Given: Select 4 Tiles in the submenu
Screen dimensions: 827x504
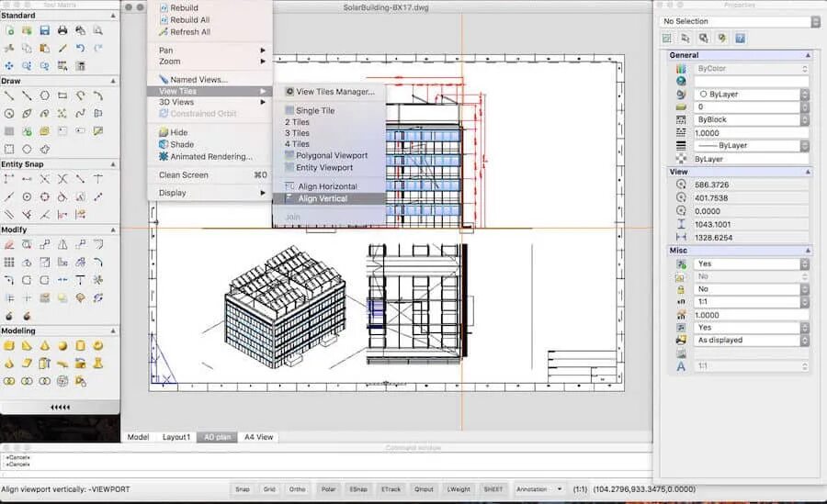Looking at the screenshot, I should pos(297,144).
